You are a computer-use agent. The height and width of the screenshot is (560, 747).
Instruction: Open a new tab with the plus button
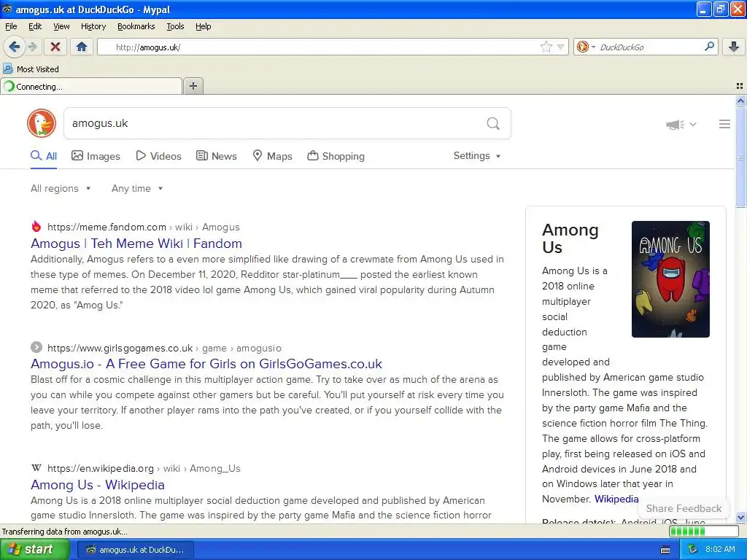pyautogui.click(x=193, y=86)
